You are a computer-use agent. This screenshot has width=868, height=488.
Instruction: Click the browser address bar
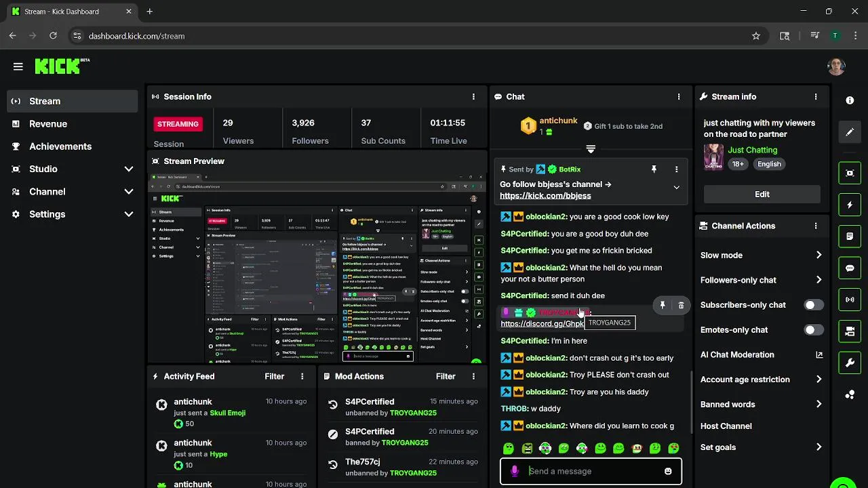pyautogui.click(x=407, y=36)
